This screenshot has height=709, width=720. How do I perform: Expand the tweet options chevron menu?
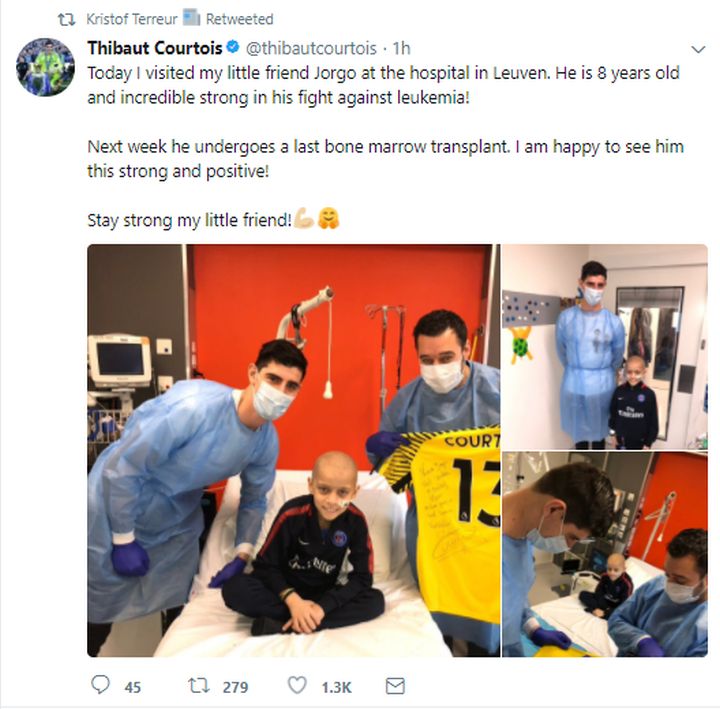click(698, 49)
